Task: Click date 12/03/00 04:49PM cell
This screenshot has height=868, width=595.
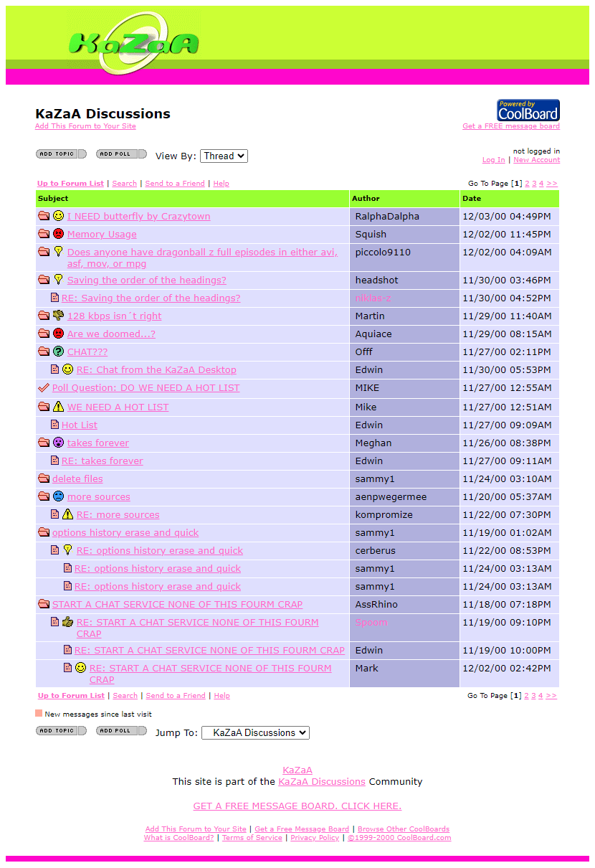Action: pyautogui.click(x=509, y=216)
